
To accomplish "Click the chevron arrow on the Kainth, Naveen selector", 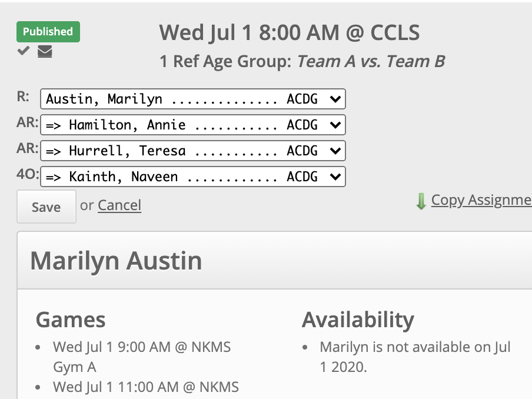I will pos(335,177).
